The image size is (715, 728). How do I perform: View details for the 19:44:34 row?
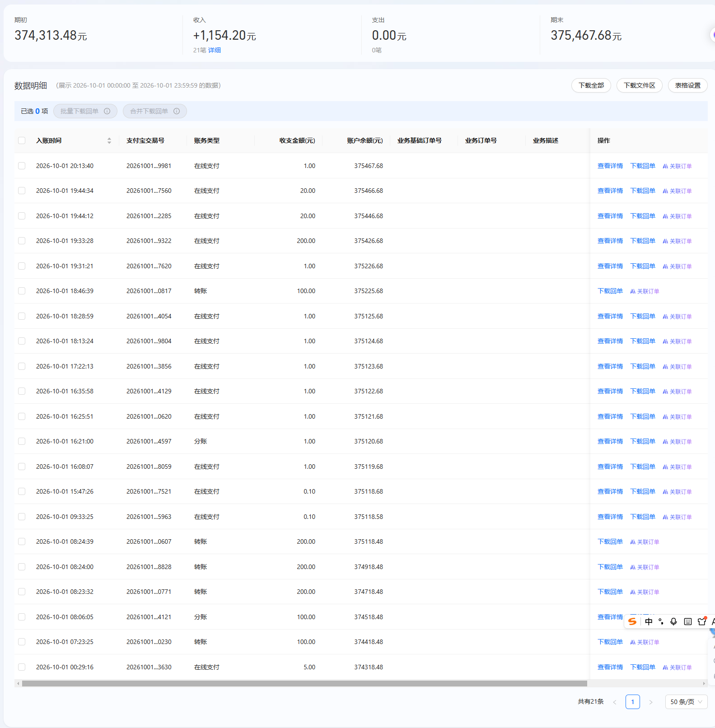[x=610, y=191]
